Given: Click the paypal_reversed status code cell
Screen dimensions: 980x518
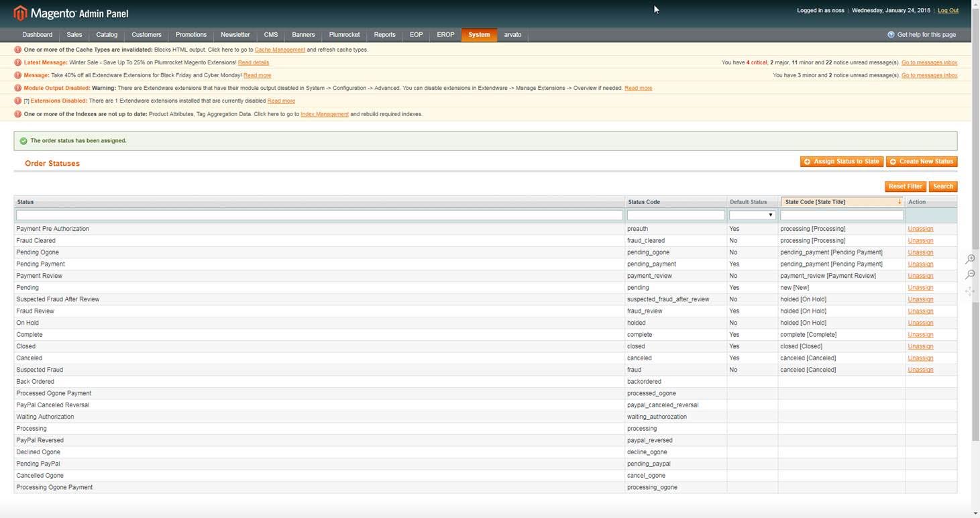Looking at the screenshot, I should click(x=675, y=440).
